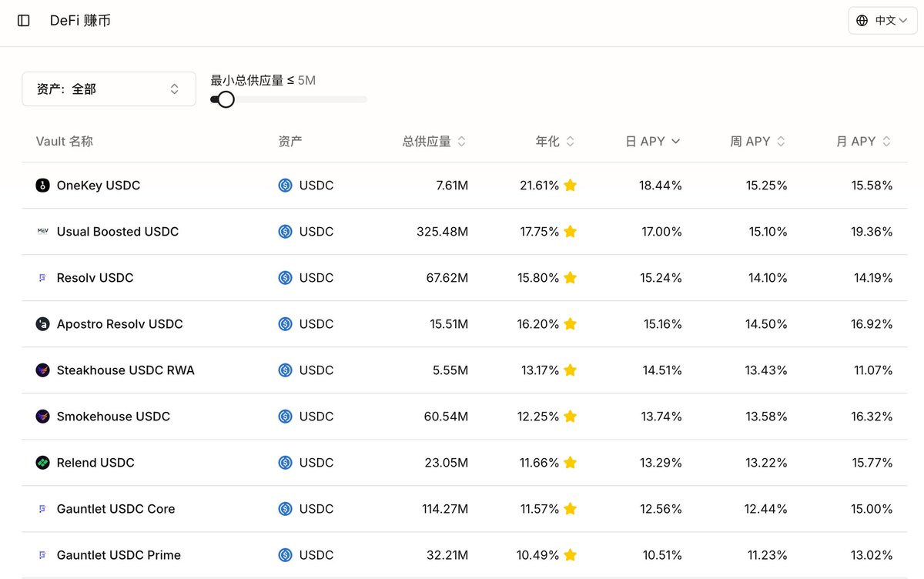Click the star next to 21.61% annualized
This screenshot has width=924, height=579.
click(x=571, y=185)
